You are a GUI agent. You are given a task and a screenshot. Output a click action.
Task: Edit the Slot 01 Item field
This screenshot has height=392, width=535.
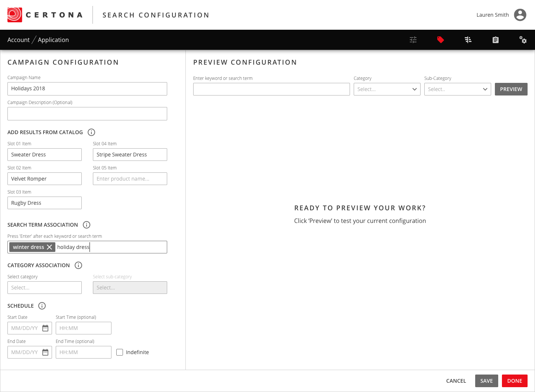coord(45,155)
